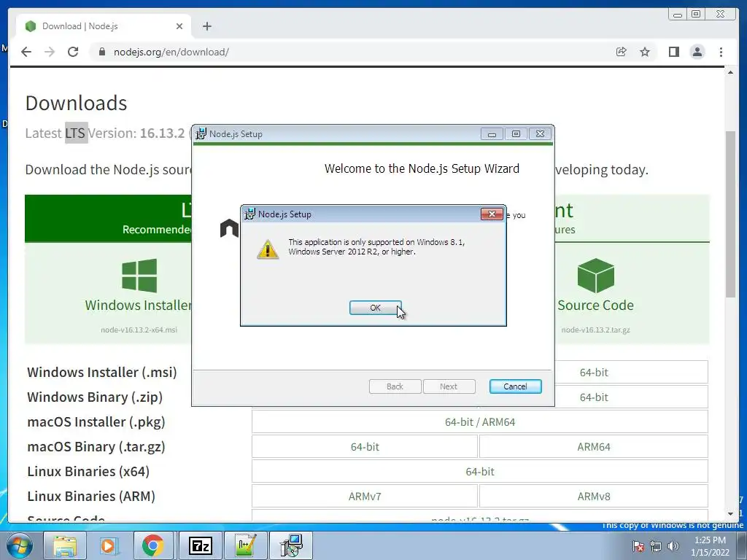747x560 pixels.
Task: Bookmark this page with the star icon
Action: coord(645,52)
